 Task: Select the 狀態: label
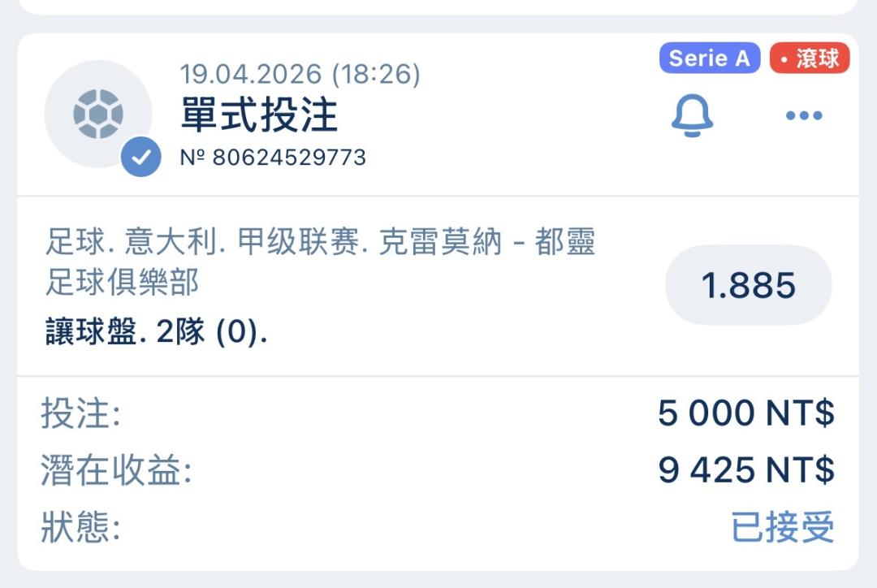click(x=80, y=528)
